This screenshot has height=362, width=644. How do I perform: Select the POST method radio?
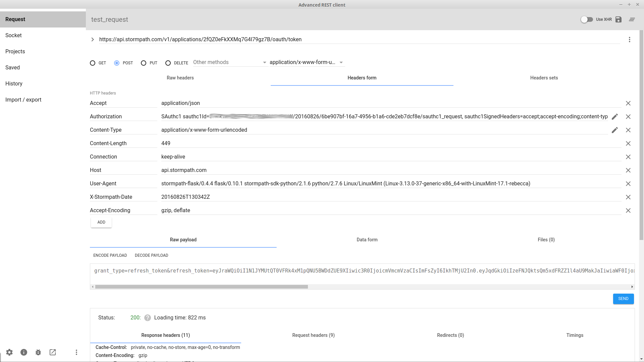(117, 63)
